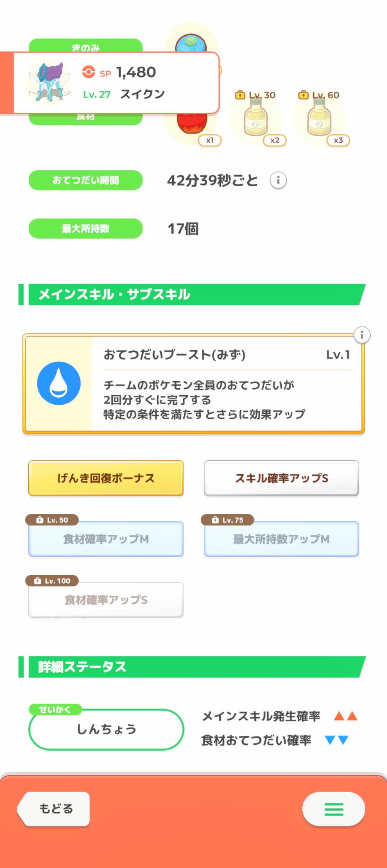
Task: Tap the info icon beside おてつだい時間 value
Action: click(x=278, y=180)
